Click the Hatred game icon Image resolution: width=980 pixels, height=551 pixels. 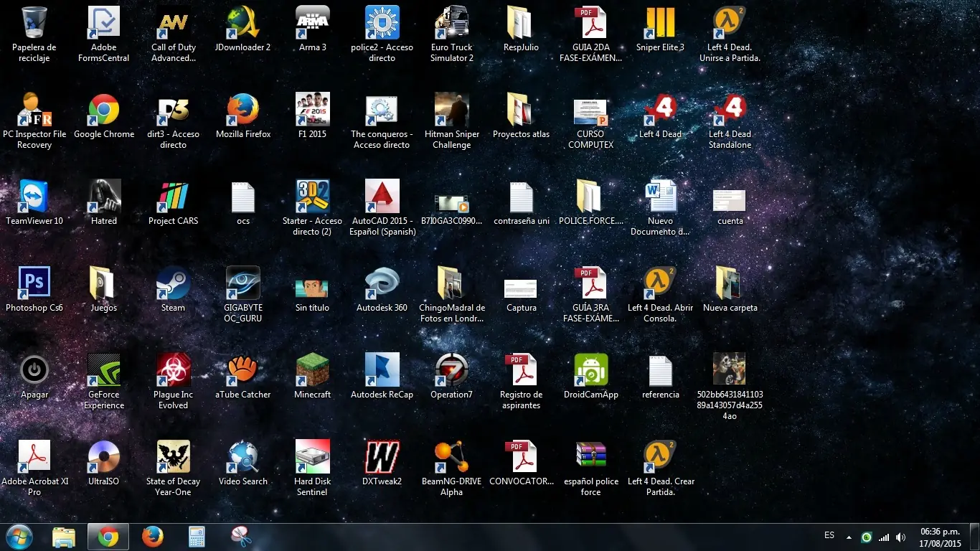tap(104, 197)
